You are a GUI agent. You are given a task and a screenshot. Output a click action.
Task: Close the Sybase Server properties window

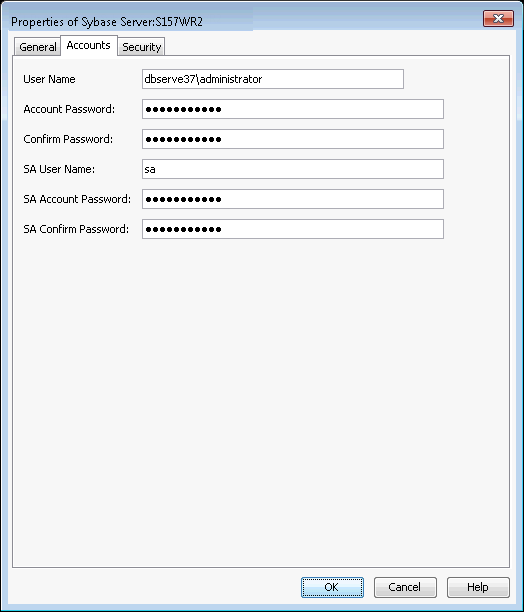coord(498,19)
